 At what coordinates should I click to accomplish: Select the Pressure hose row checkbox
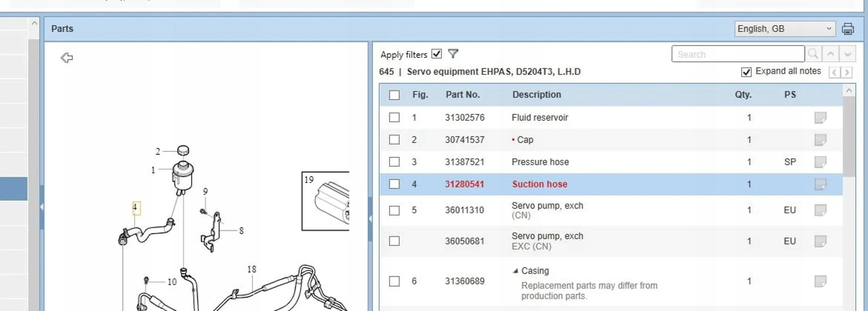[x=394, y=162]
